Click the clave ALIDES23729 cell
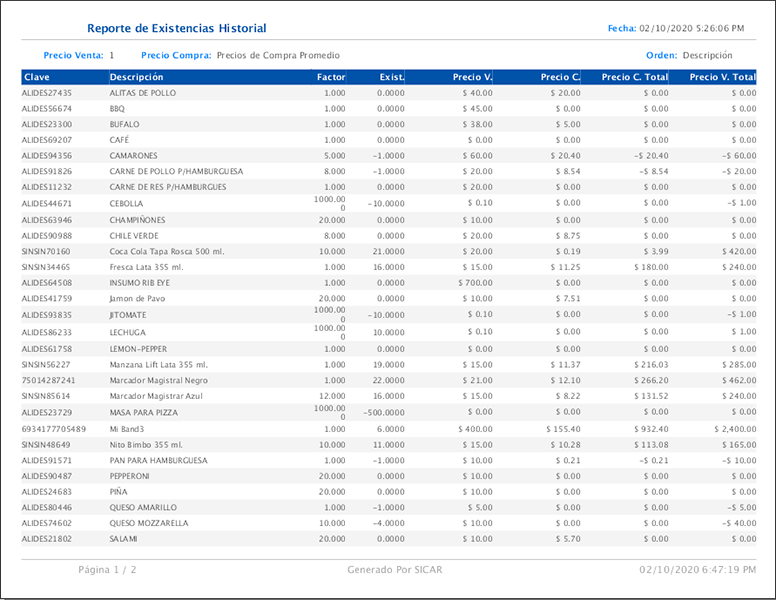 pyautogui.click(x=47, y=412)
